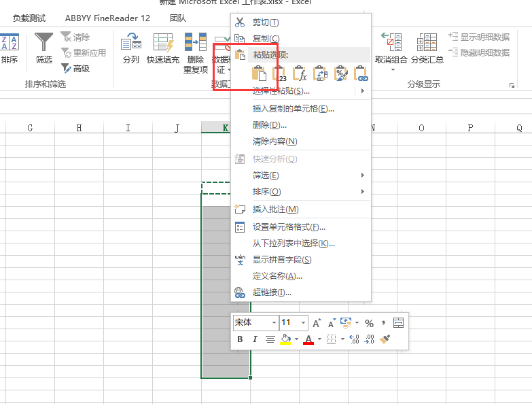This screenshot has height=404, width=532.
Task: Apply red font color A button
Action: tap(308, 339)
